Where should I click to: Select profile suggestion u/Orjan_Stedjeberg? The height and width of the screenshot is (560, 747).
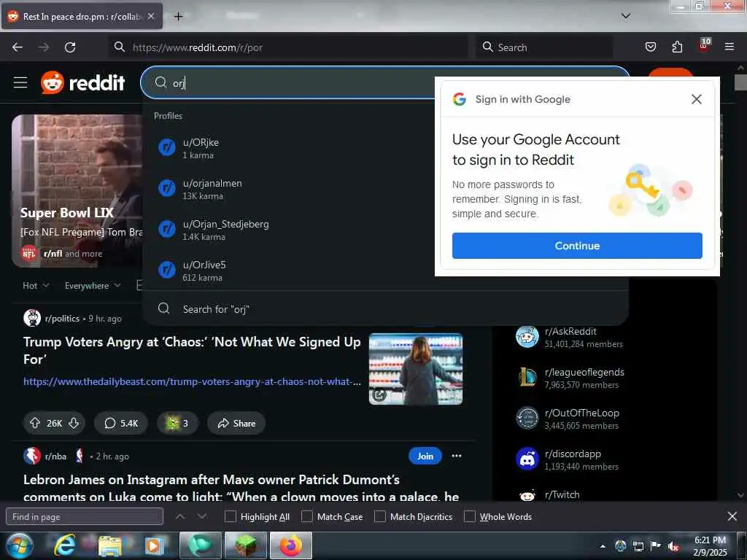click(x=385, y=230)
